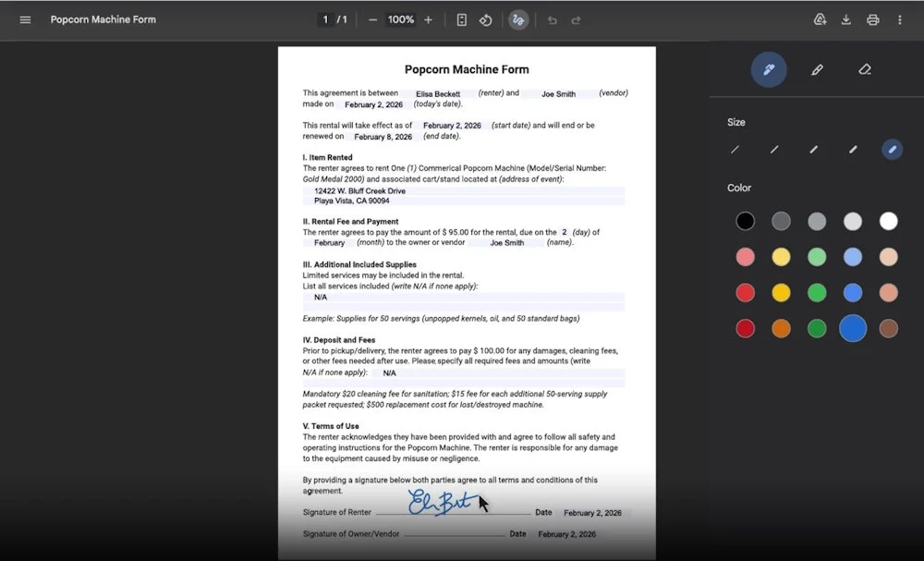Open the hamburger menu sidebar

[25, 19]
